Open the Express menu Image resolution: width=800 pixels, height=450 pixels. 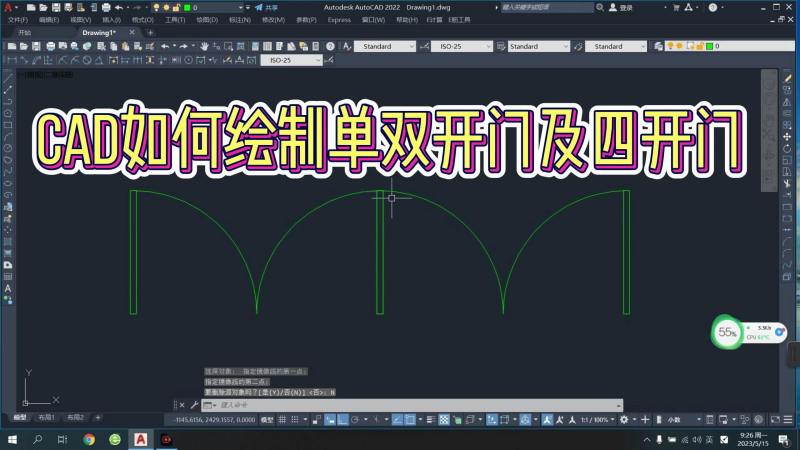pos(339,20)
